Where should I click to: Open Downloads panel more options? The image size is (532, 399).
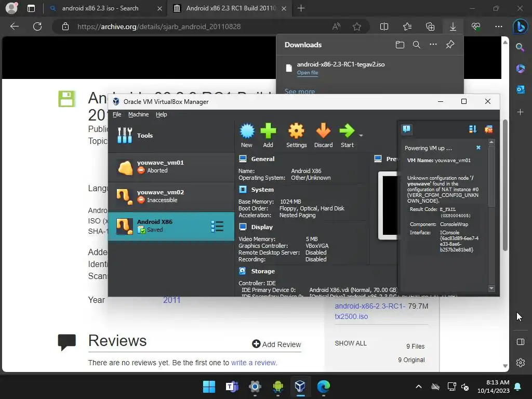coord(433,45)
